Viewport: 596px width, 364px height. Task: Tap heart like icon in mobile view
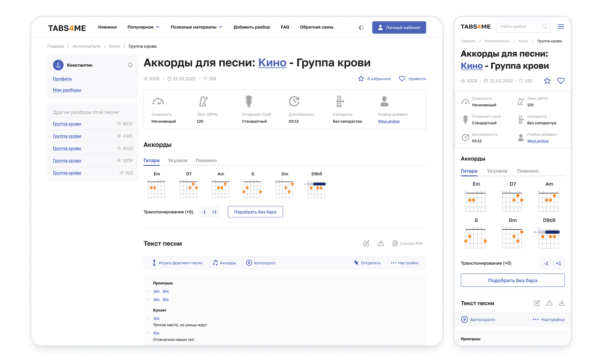(561, 81)
